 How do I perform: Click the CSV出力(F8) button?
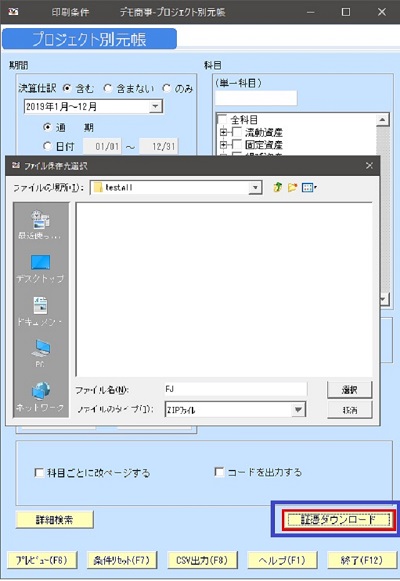click(x=202, y=560)
